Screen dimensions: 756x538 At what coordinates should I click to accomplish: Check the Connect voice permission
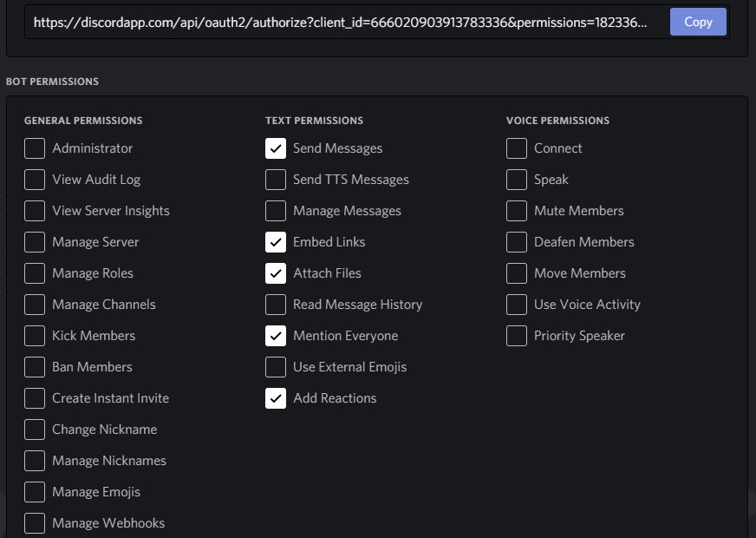pyautogui.click(x=517, y=148)
